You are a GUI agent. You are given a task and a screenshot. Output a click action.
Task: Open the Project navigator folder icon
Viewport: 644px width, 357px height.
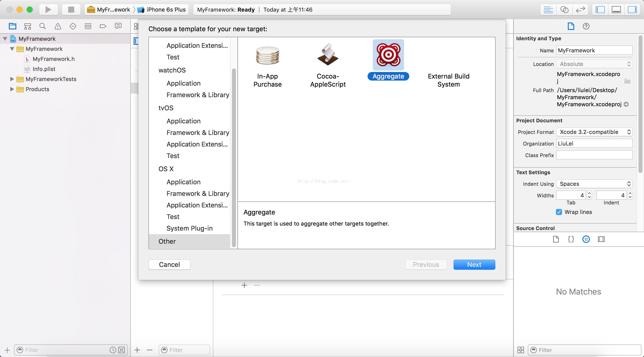click(x=12, y=26)
